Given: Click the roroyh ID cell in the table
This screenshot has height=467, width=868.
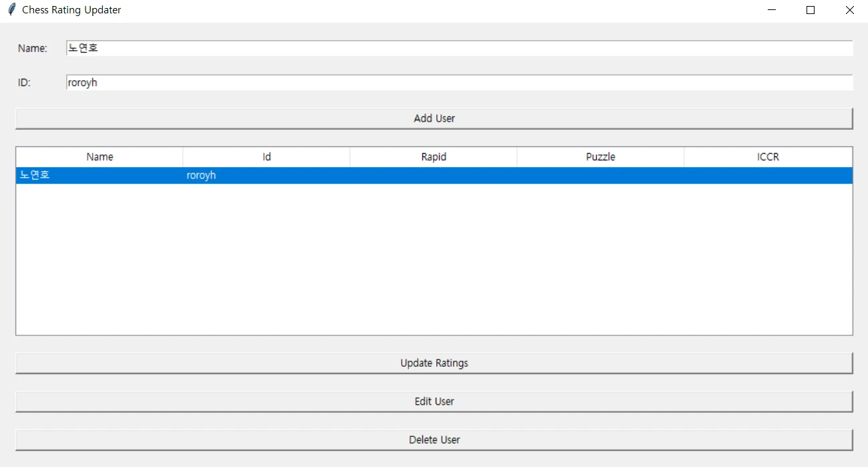Looking at the screenshot, I should pos(201,176).
